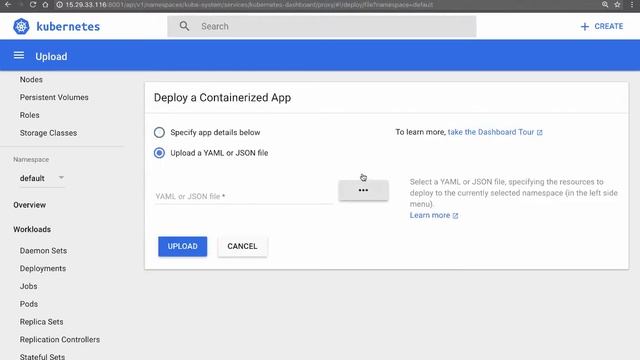Click the Upload title in blue bar

[51, 56]
